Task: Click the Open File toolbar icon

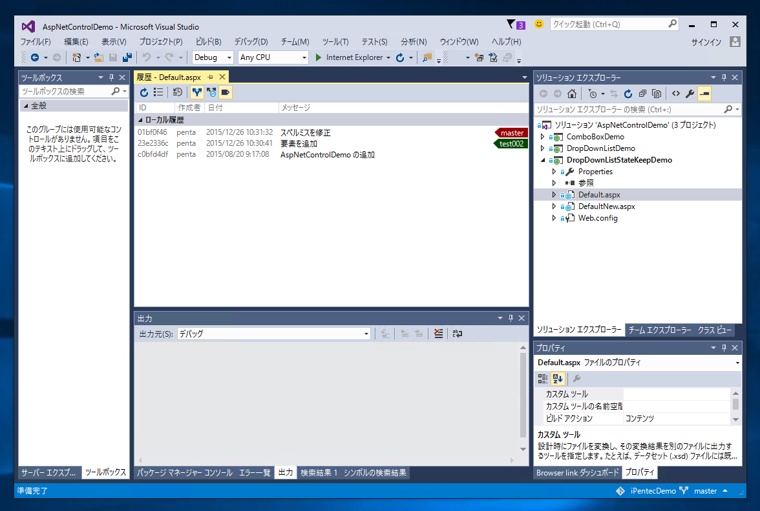Action: (99, 58)
